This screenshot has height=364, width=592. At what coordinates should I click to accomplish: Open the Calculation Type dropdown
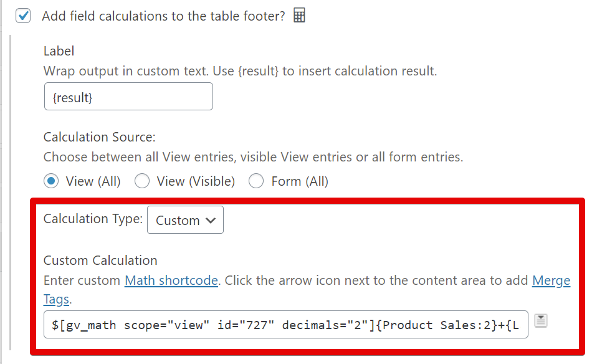pyautogui.click(x=185, y=220)
